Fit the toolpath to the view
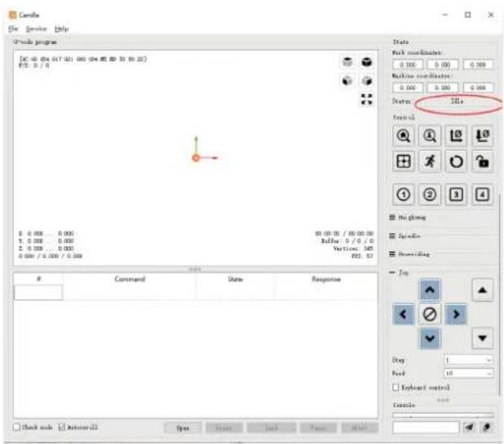 coord(366,99)
